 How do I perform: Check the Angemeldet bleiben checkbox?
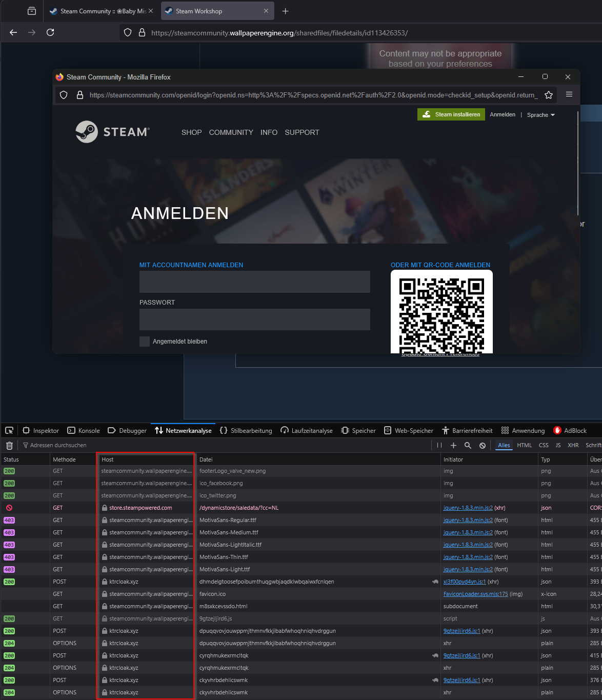(145, 342)
